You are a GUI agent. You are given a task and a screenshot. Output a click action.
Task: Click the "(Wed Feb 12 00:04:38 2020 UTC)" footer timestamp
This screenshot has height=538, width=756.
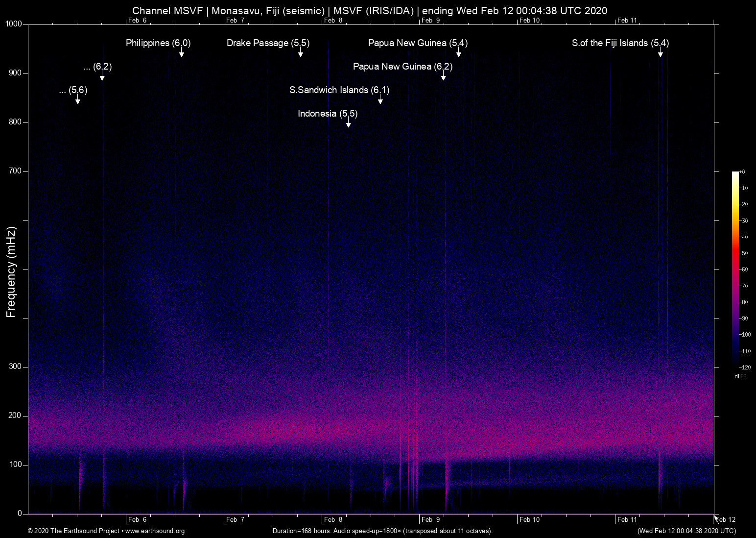[686, 531]
